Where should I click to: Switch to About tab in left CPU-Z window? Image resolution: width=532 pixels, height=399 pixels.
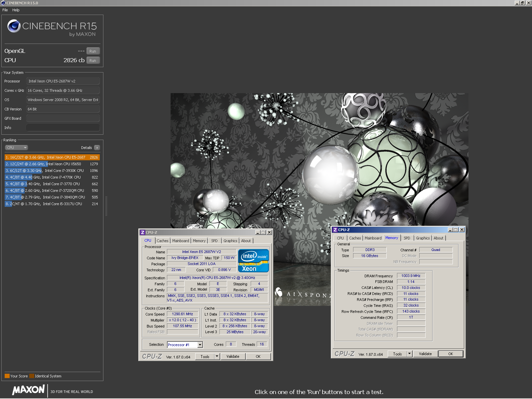tap(246, 241)
